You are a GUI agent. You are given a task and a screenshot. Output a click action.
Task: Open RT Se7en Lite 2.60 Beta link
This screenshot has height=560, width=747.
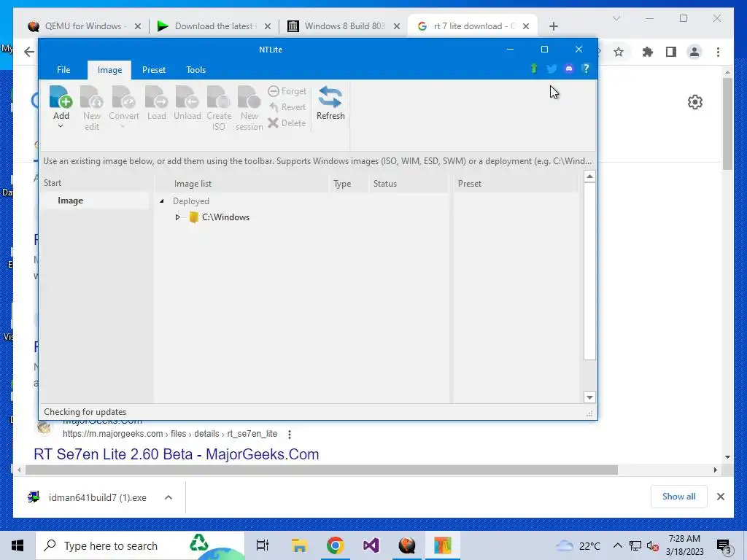click(177, 454)
